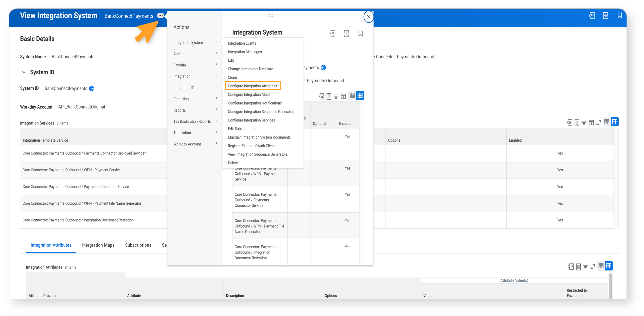Image resolution: width=644 pixels, height=316 pixels.
Task: Click the globe icon beside System ID value
Action: pyautogui.click(x=92, y=88)
